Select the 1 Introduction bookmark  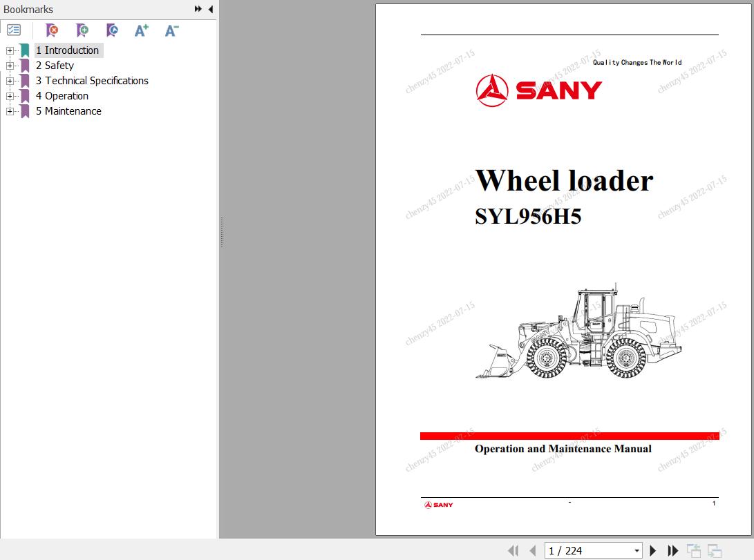[67, 50]
